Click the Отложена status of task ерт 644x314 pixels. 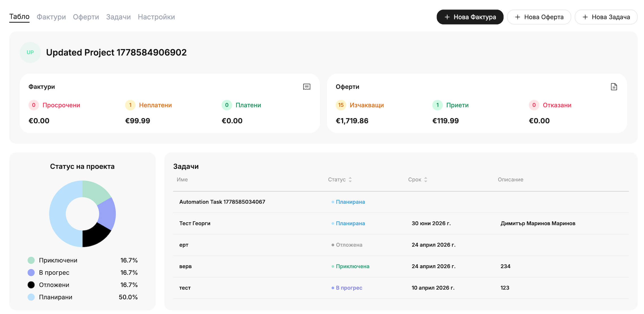[x=347, y=245]
